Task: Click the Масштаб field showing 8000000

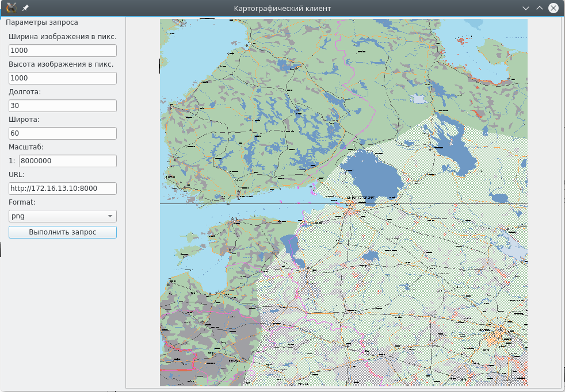Action: click(x=68, y=161)
